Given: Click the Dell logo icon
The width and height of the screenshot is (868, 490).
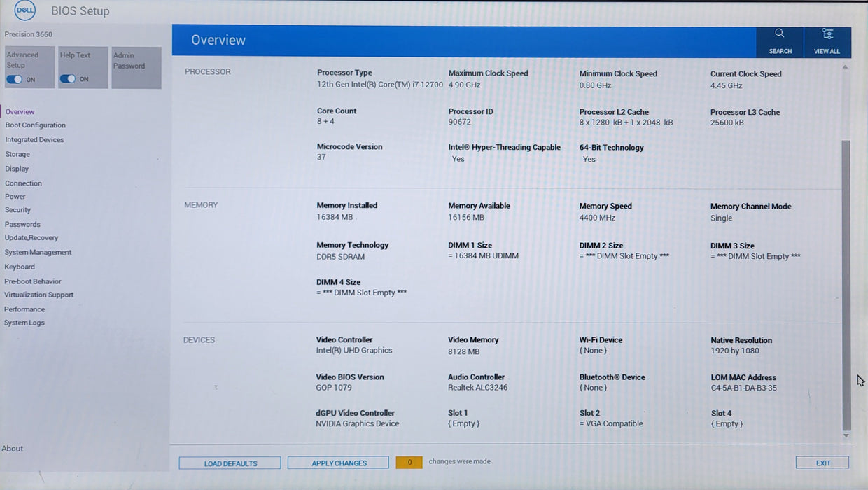Looking at the screenshot, I should pyautogui.click(x=25, y=10).
